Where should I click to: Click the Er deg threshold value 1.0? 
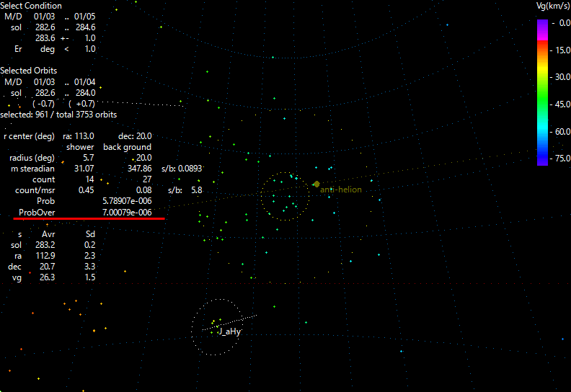tap(89, 49)
